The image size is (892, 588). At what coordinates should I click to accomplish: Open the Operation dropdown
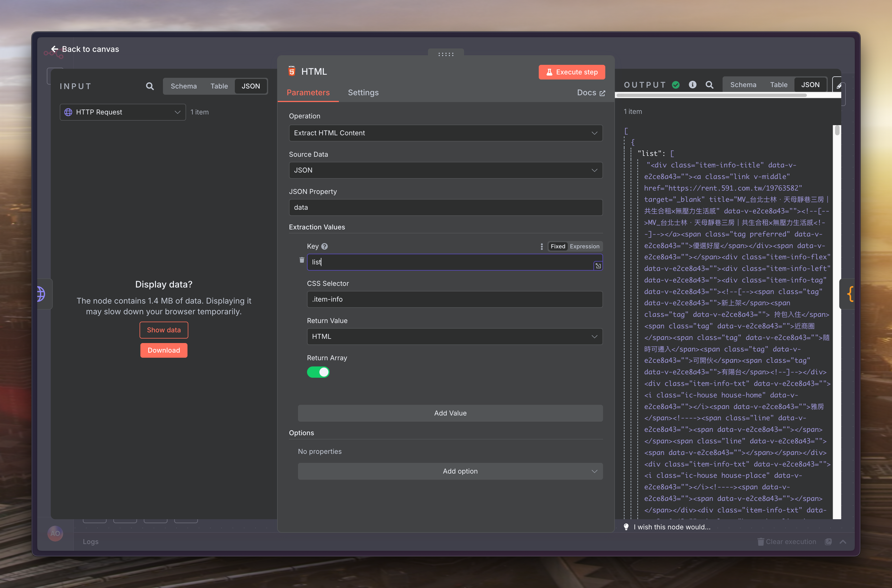[x=445, y=133]
